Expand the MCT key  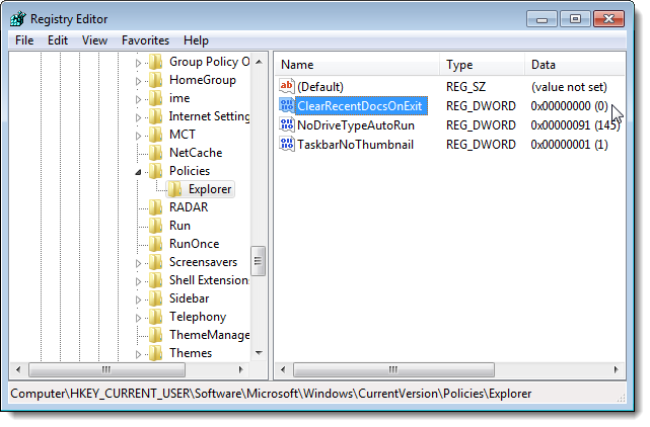point(138,136)
